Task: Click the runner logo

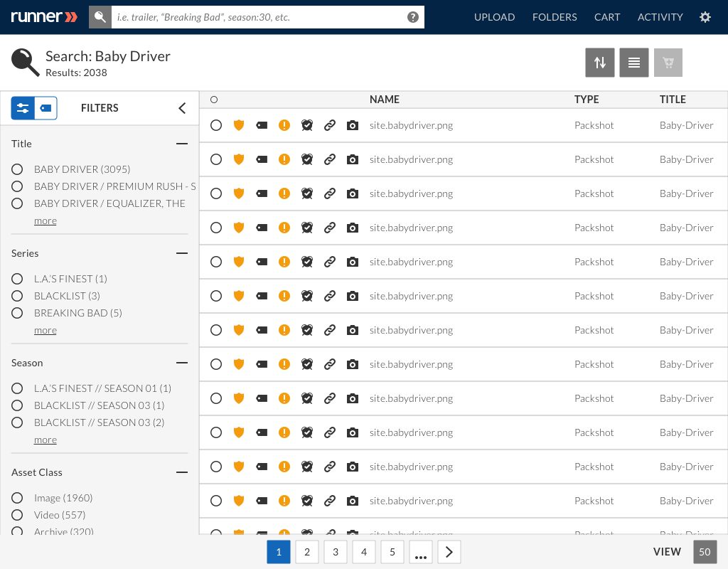Action: [44, 17]
